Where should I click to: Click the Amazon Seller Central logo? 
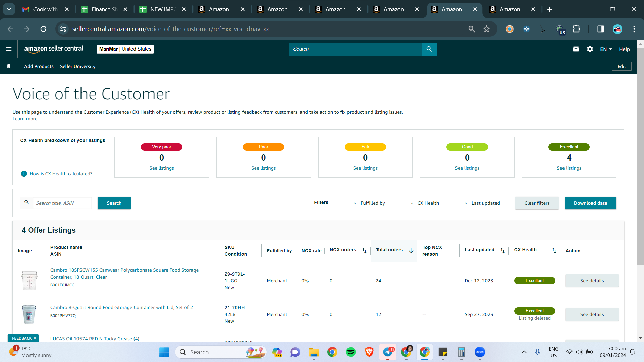[x=54, y=49]
